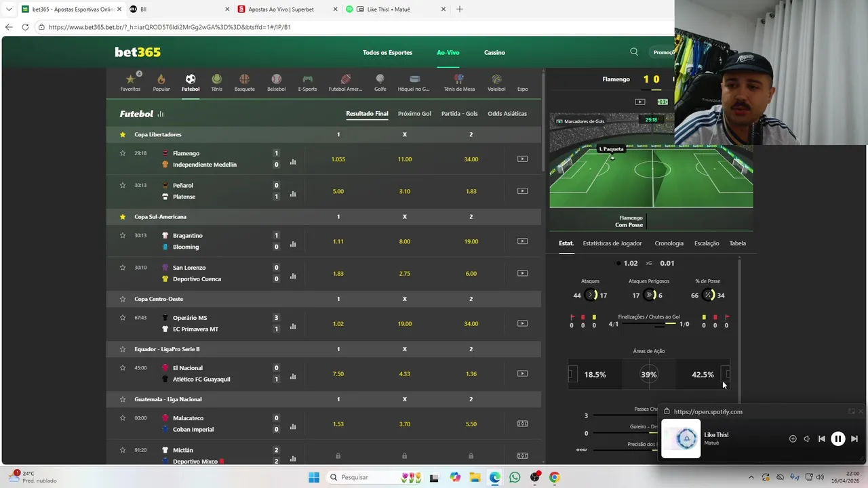Open stats chart for Flamengo match
Viewport: 868px width, 488px height.
(293, 162)
